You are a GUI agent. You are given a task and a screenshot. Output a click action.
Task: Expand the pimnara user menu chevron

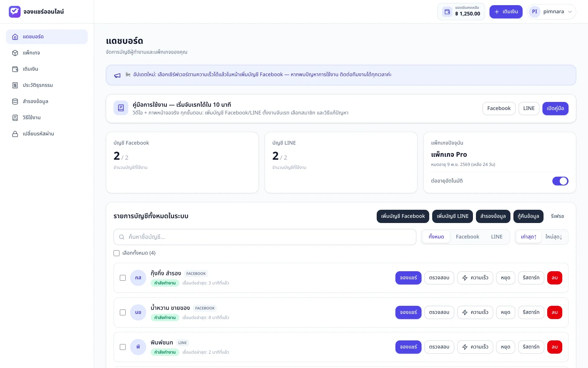570,12
